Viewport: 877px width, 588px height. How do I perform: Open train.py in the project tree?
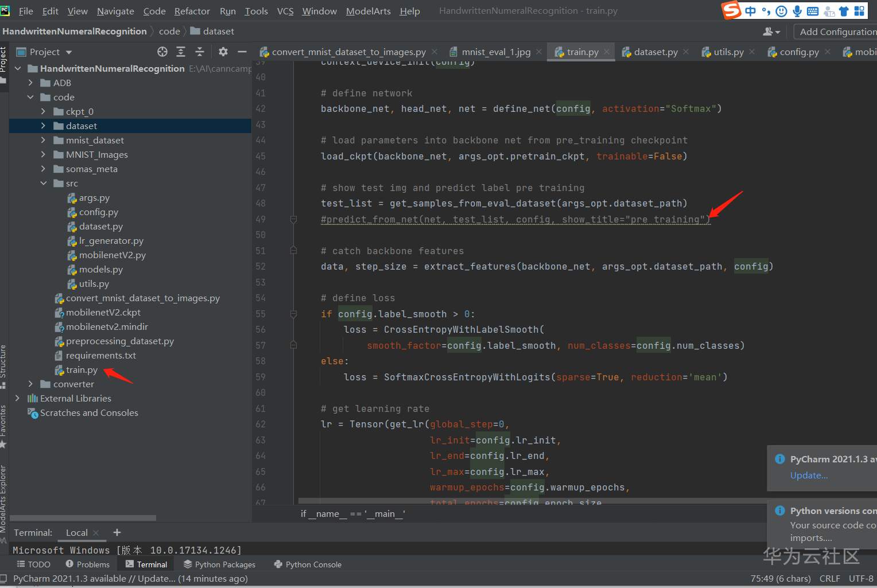pos(82,370)
